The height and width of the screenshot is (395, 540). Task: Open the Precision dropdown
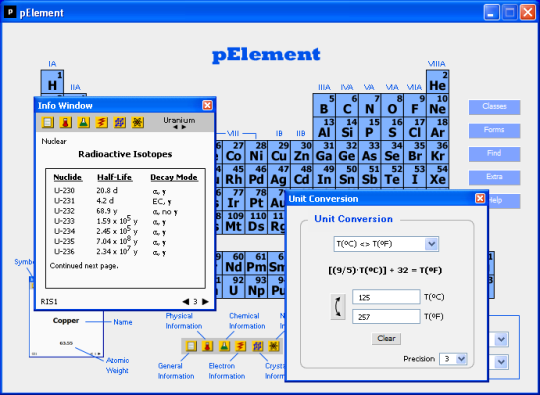point(461,359)
